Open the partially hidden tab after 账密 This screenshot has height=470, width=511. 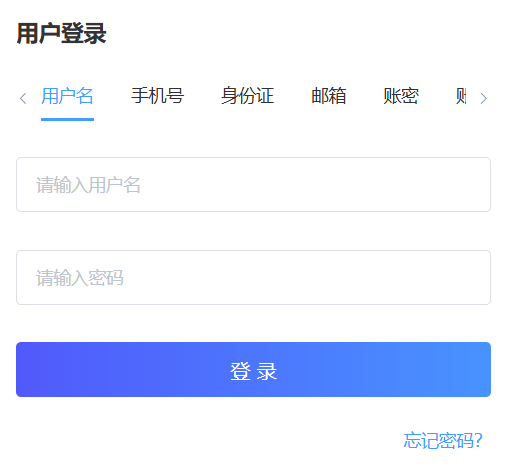[x=461, y=96]
